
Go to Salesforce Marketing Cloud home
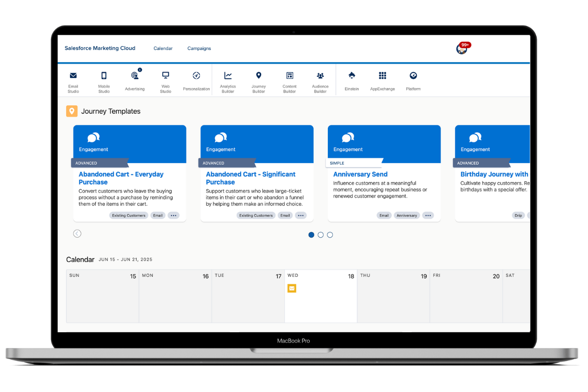coord(100,48)
